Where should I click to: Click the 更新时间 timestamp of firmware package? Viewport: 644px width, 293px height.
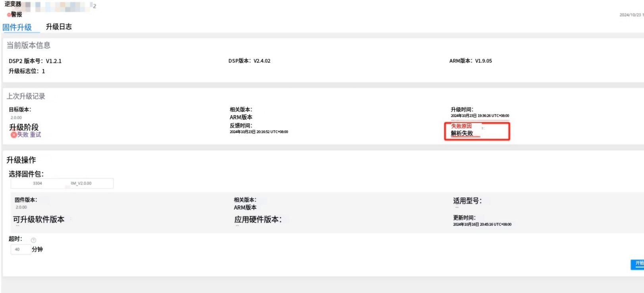(x=482, y=224)
